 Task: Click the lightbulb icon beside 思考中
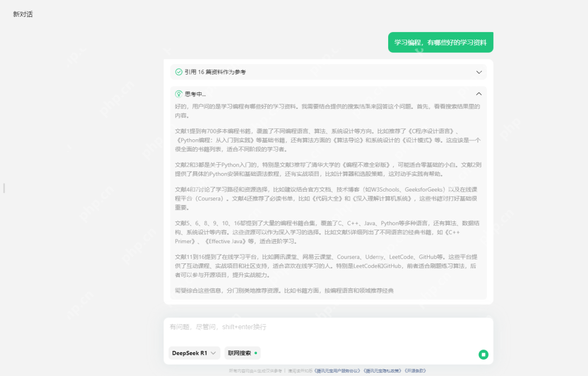tap(177, 93)
